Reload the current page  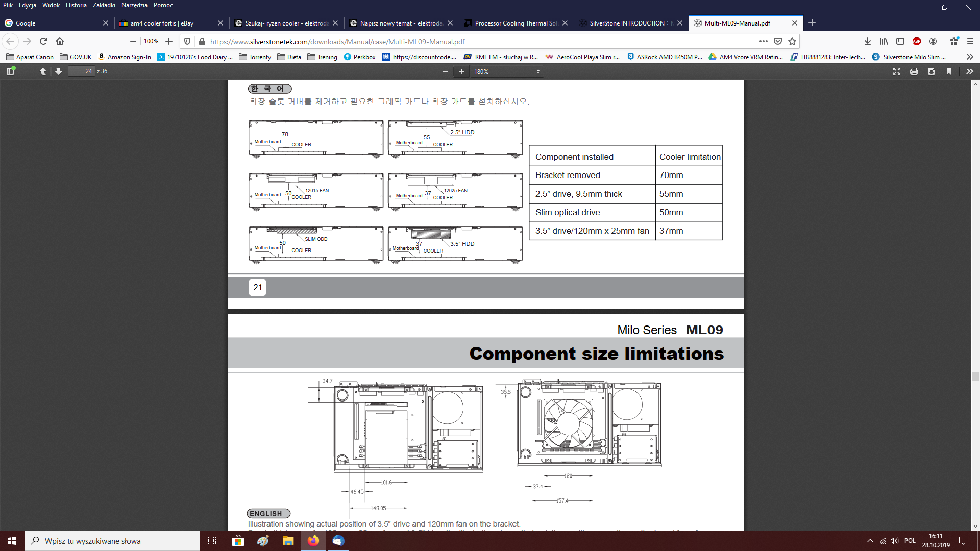pyautogui.click(x=44, y=41)
